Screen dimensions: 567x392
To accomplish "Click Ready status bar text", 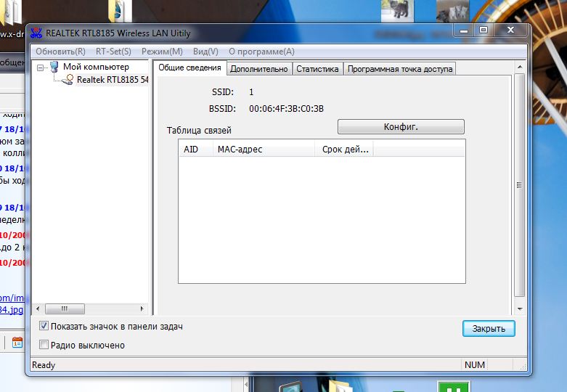I will (44, 365).
